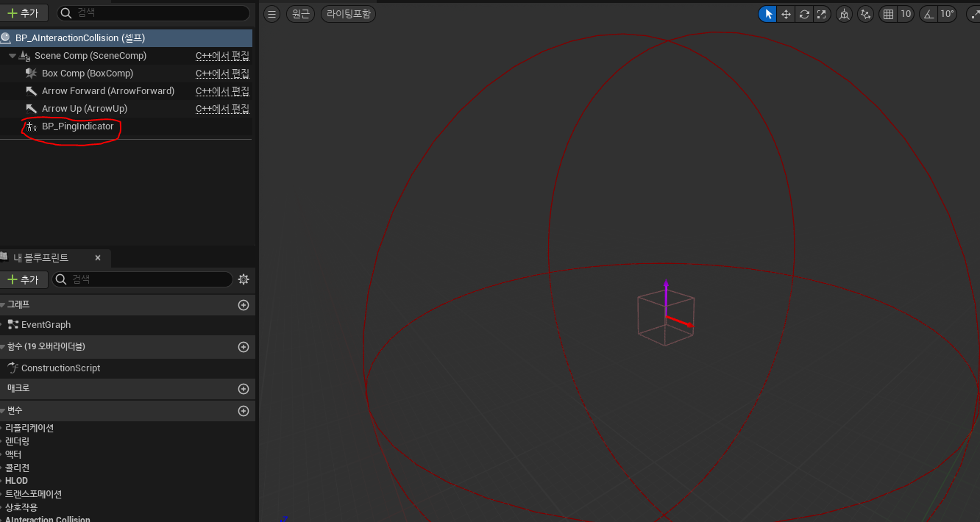Open 'C++에서 편집' link for Scene Comp
This screenshot has height=522, width=980.
(222, 56)
